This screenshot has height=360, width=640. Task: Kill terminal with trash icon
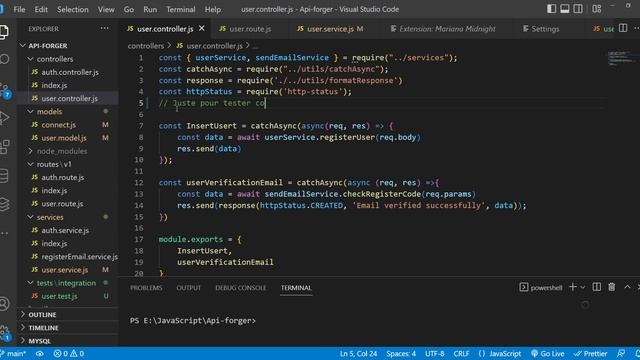click(x=611, y=287)
